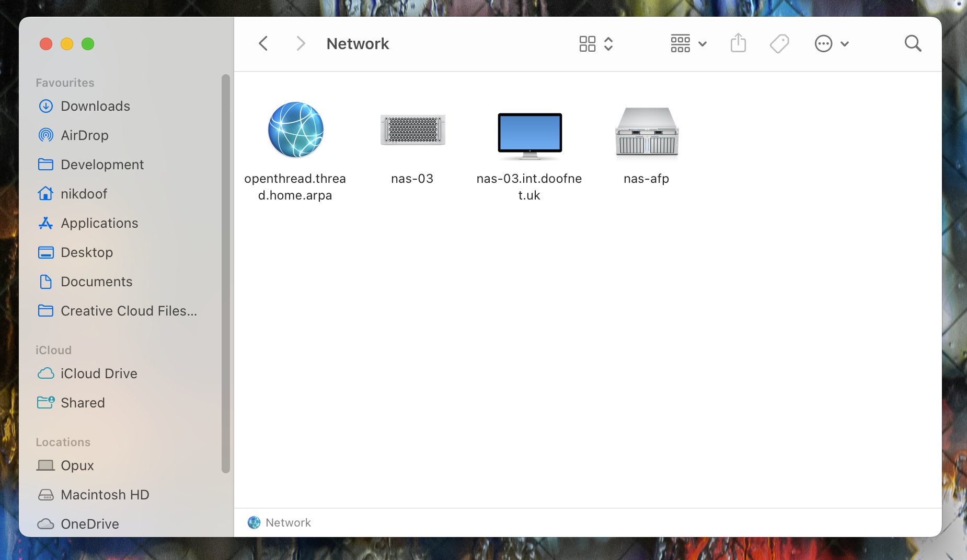Open Finder search with magnifying glass
The height and width of the screenshot is (560, 967).
(x=913, y=43)
